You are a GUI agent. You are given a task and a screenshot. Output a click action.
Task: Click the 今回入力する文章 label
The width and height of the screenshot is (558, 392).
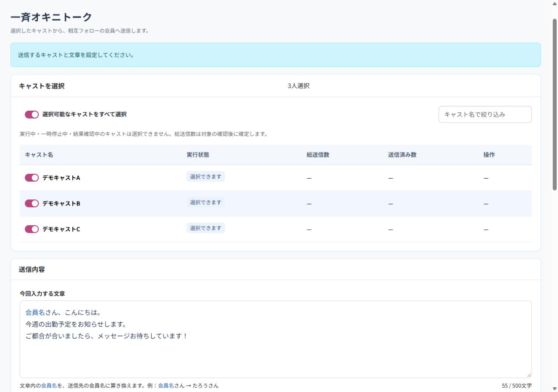[x=42, y=294]
